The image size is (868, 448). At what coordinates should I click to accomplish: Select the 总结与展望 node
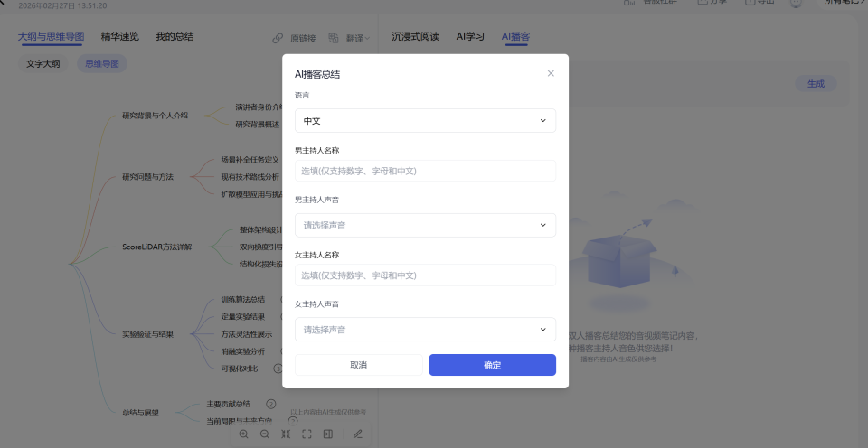(141, 413)
